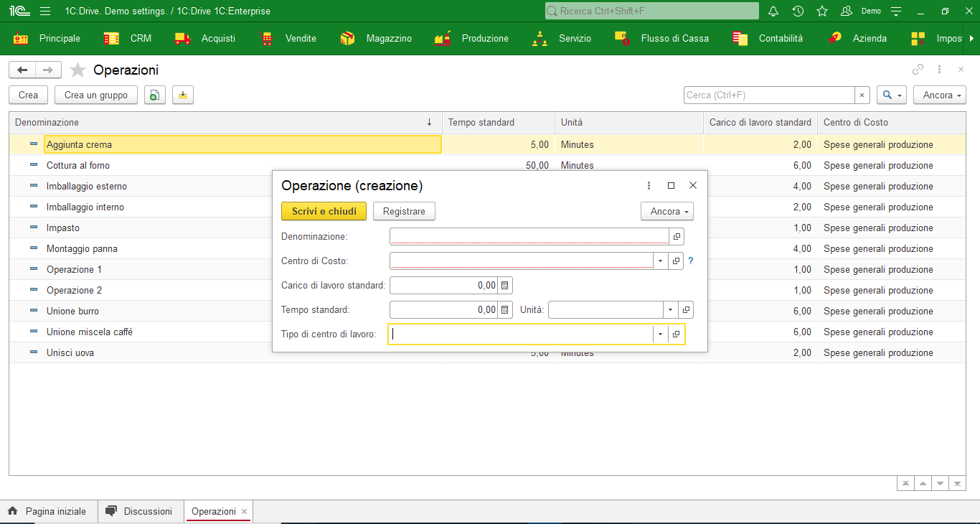
Task: Open service menu dropdown icon in title bar
Action: 895,11
